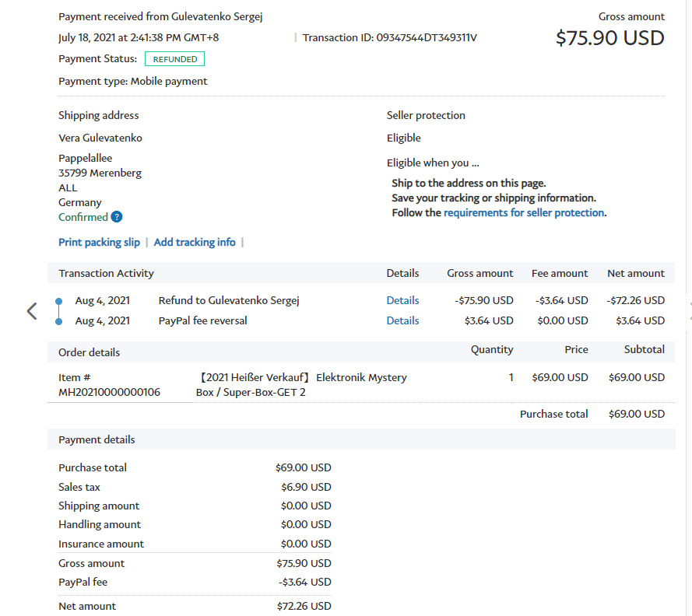View Details for the refund to Gulevatenko Sergej
Image resolution: width=692 pixels, height=616 pixels.
(x=402, y=300)
